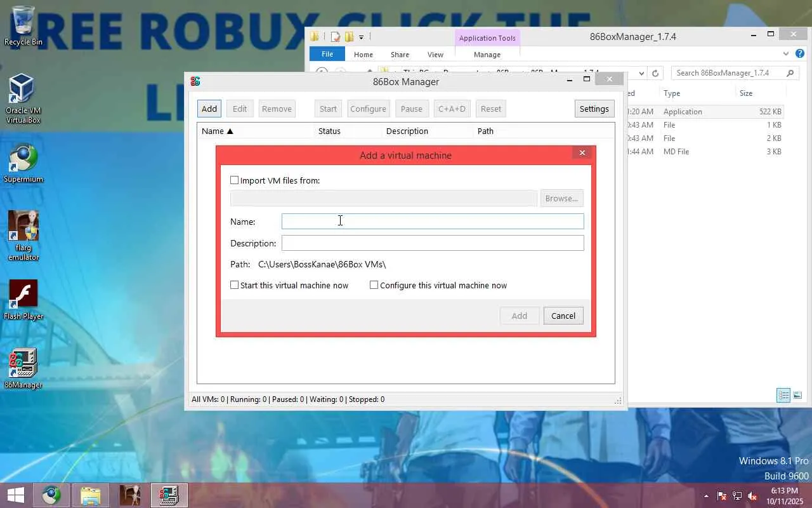This screenshot has width=812, height=508.
Task: Check Start this virtual machine now
Action: 234,285
